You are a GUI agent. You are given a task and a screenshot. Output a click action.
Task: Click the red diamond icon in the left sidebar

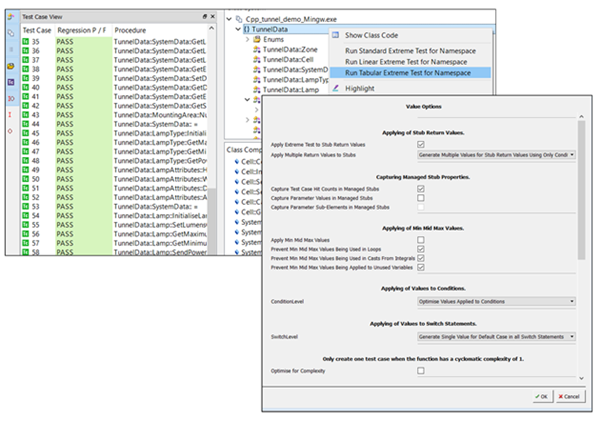point(10,131)
